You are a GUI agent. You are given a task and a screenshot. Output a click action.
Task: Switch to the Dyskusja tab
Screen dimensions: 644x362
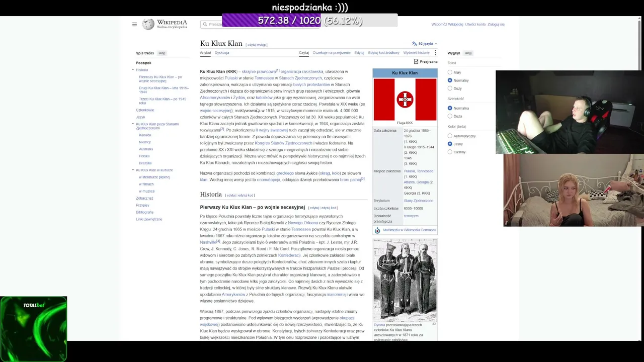pos(222,53)
